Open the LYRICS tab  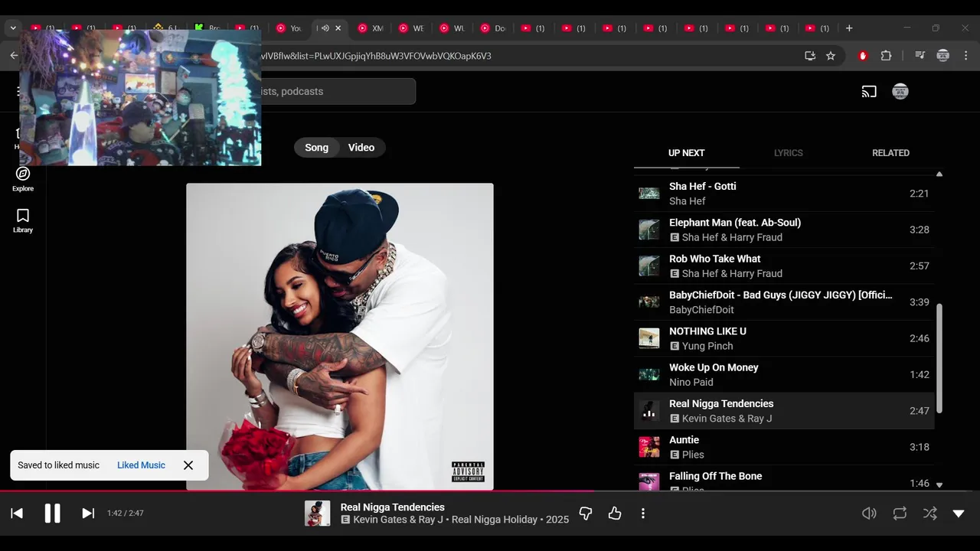[x=788, y=153]
